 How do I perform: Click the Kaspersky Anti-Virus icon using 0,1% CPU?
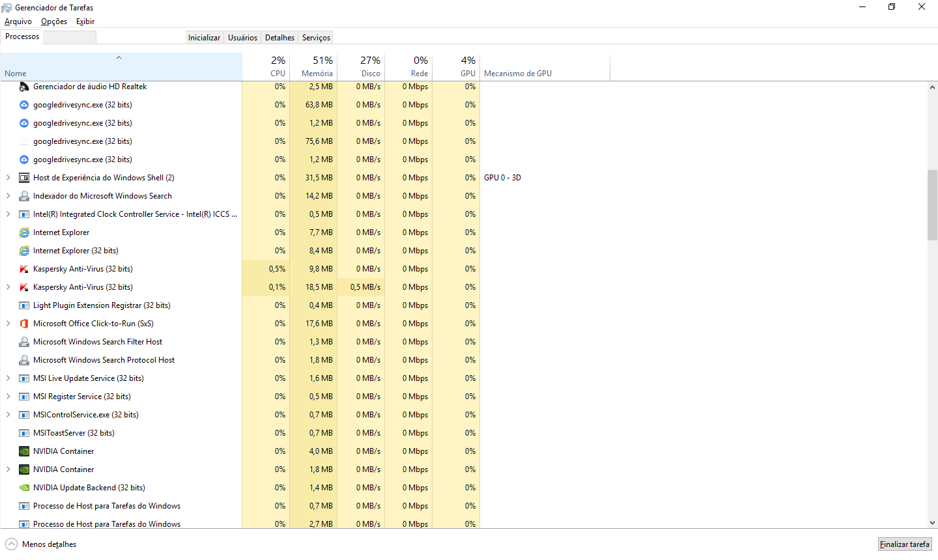(x=24, y=287)
